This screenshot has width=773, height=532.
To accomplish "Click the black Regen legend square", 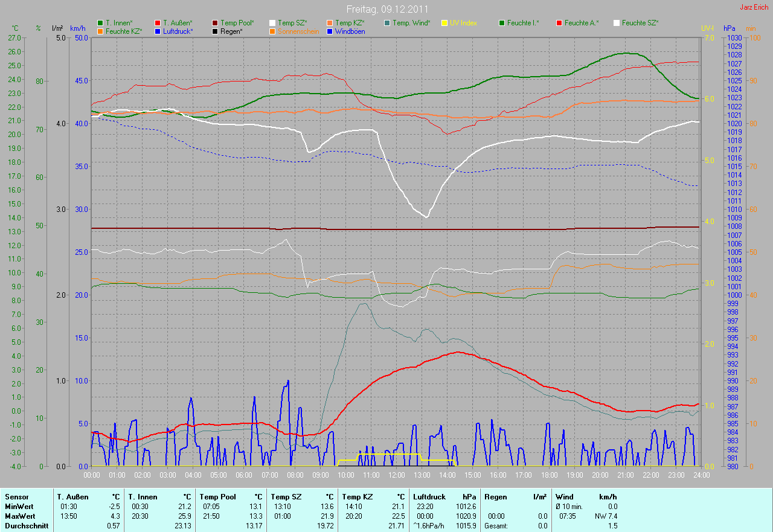I will [215, 31].
